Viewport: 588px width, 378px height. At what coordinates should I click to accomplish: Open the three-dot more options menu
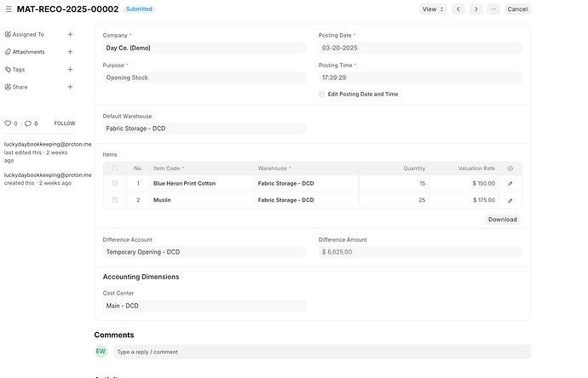coord(493,9)
